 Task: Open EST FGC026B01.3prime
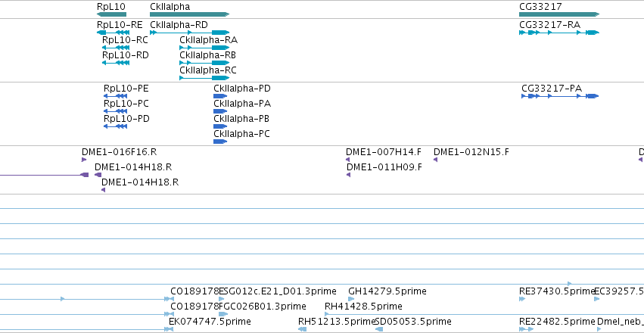coord(223,314)
